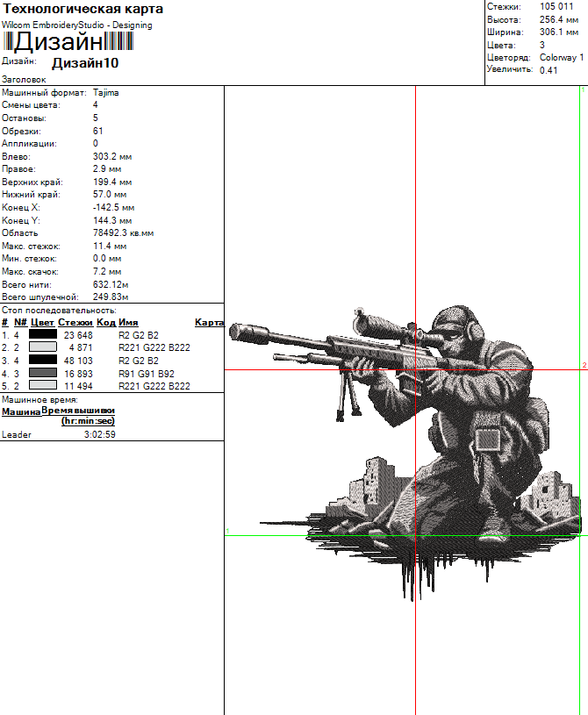The image size is (588, 715).
Task: Click the machine format value Tajima
Action: 106,93
